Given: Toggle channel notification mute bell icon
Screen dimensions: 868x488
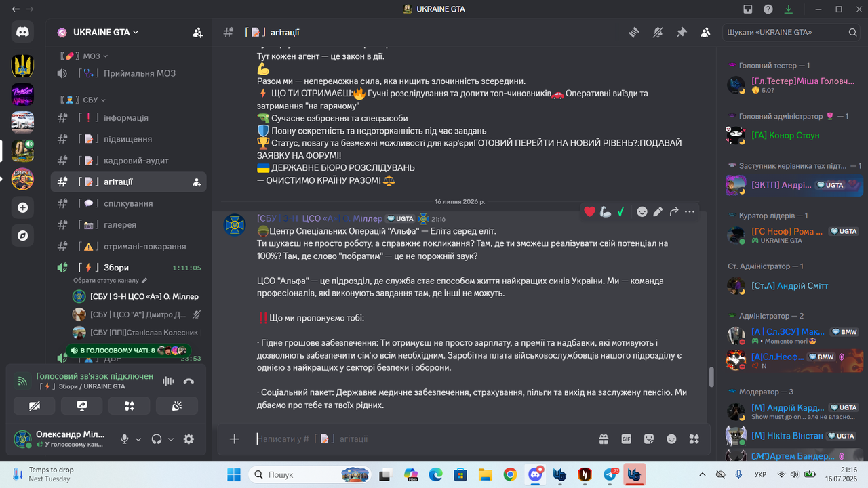Looking at the screenshot, I should coord(658,32).
